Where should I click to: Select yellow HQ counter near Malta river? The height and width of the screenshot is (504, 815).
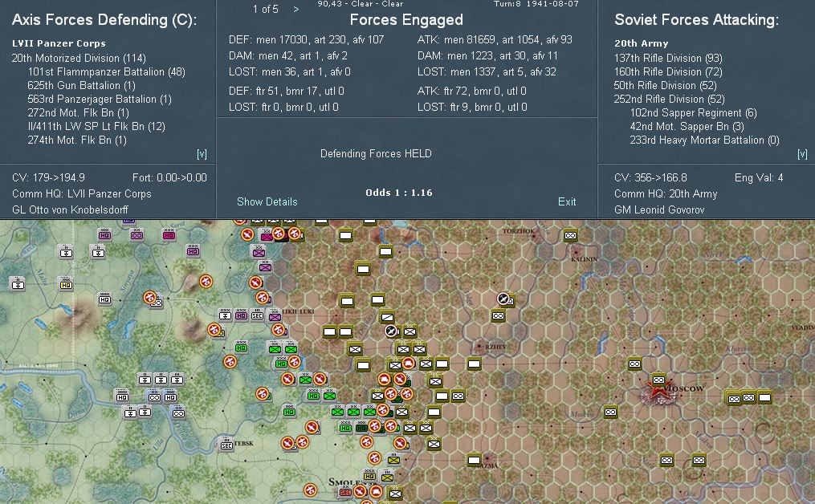pyautogui.click(x=66, y=284)
